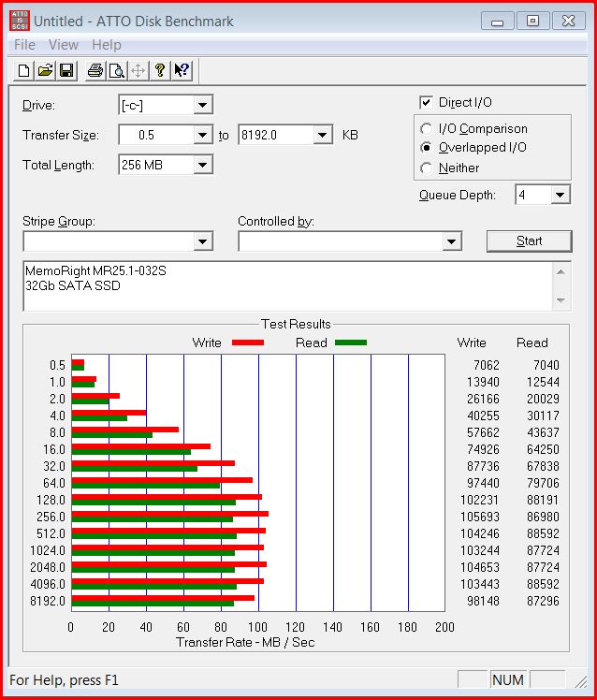Expand the Controlled by dropdown
This screenshot has height=700, width=597.
point(451,241)
